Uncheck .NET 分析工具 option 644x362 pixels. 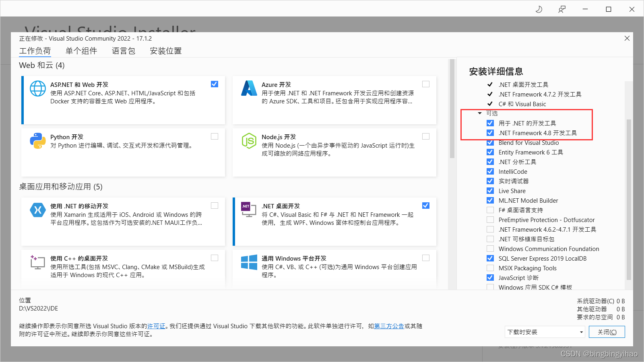coord(490,162)
